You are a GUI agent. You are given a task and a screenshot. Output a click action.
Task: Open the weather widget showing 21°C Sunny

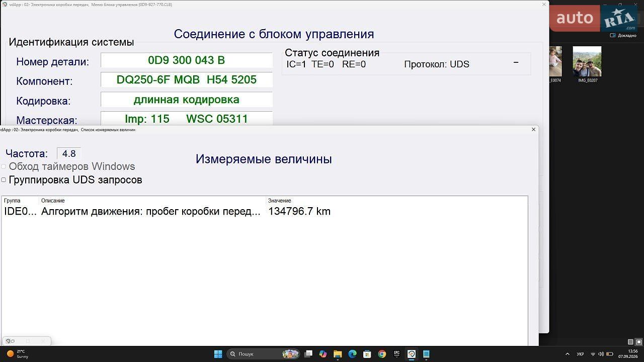point(17,354)
